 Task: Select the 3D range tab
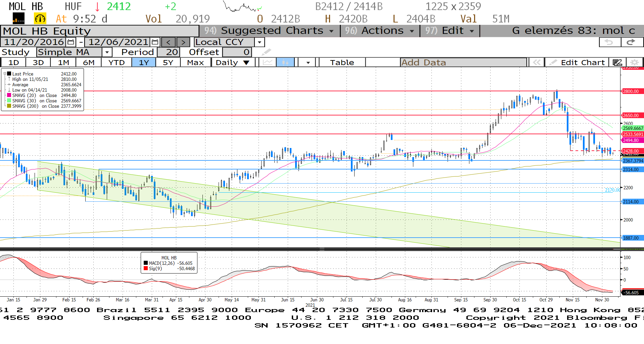point(38,62)
